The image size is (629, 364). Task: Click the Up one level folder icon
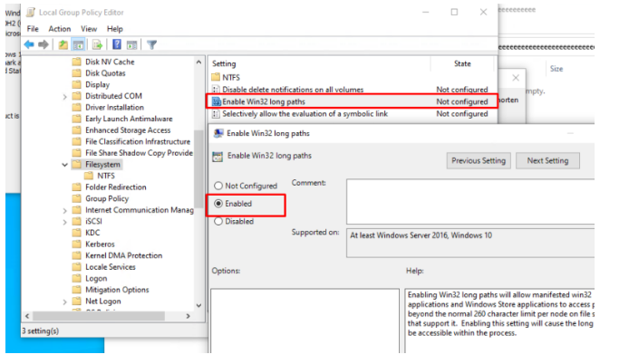[63, 44]
